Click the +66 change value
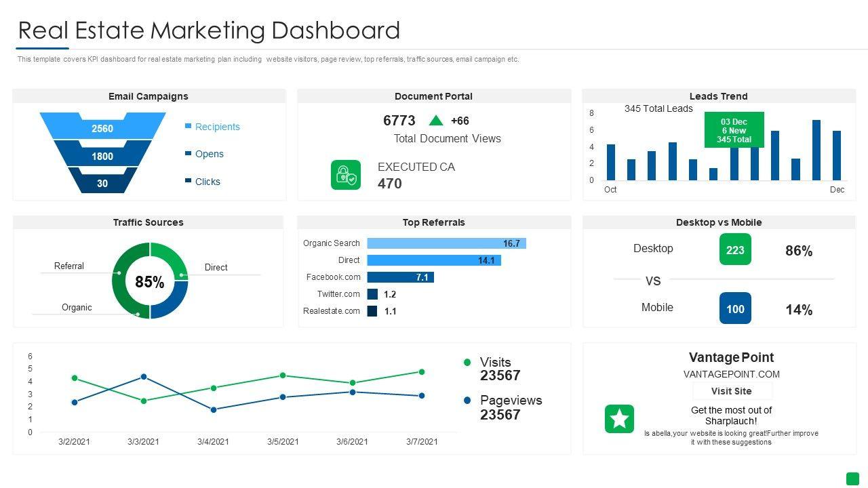 (460, 121)
